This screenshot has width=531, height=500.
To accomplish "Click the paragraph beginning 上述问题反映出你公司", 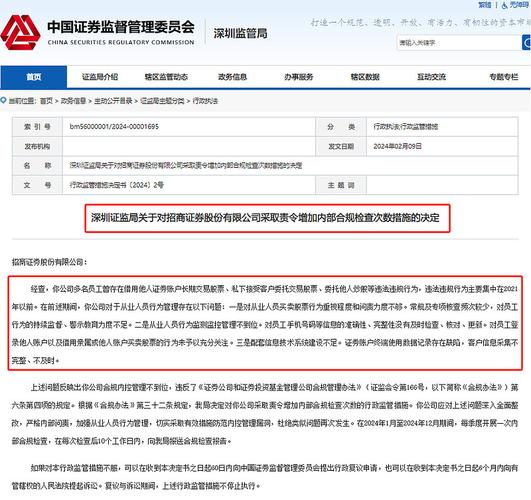I will 265,414.
